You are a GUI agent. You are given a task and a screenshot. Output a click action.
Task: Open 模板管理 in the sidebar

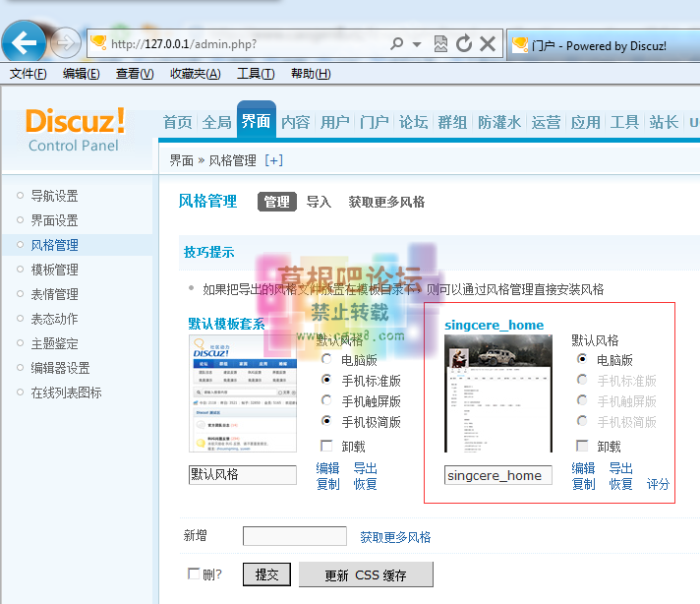(x=54, y=270)
